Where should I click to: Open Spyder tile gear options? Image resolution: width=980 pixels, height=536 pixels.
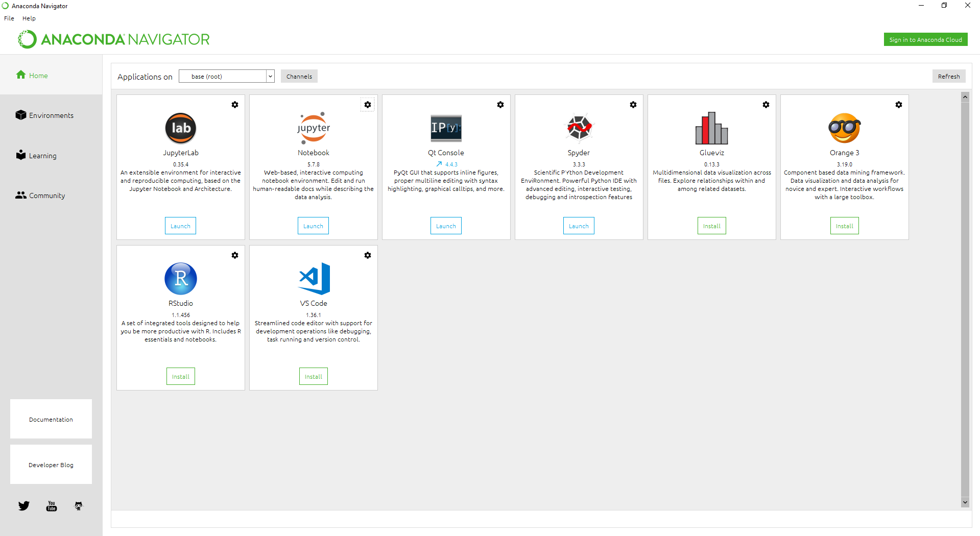click(x=633, y=105)
